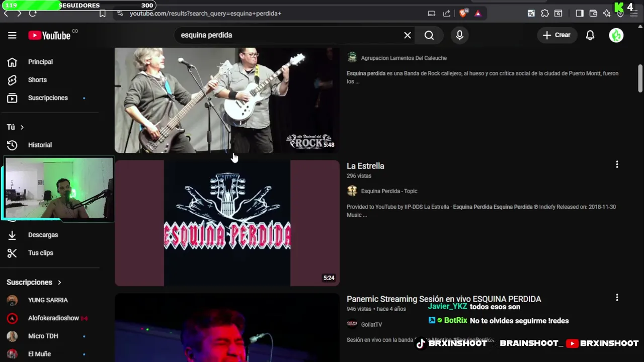
Task: Click the share page icon in address bar
Action: 446,14
